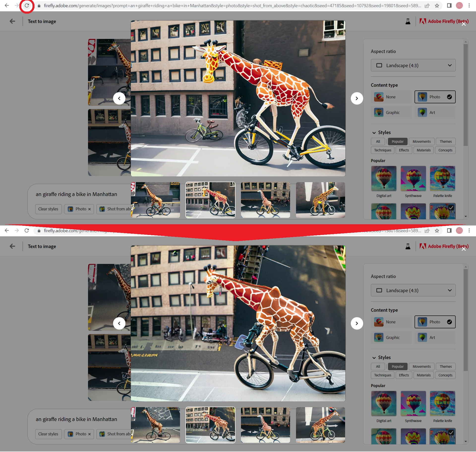Click back arrow beside upper 'Text to image'

pos(12,22)
